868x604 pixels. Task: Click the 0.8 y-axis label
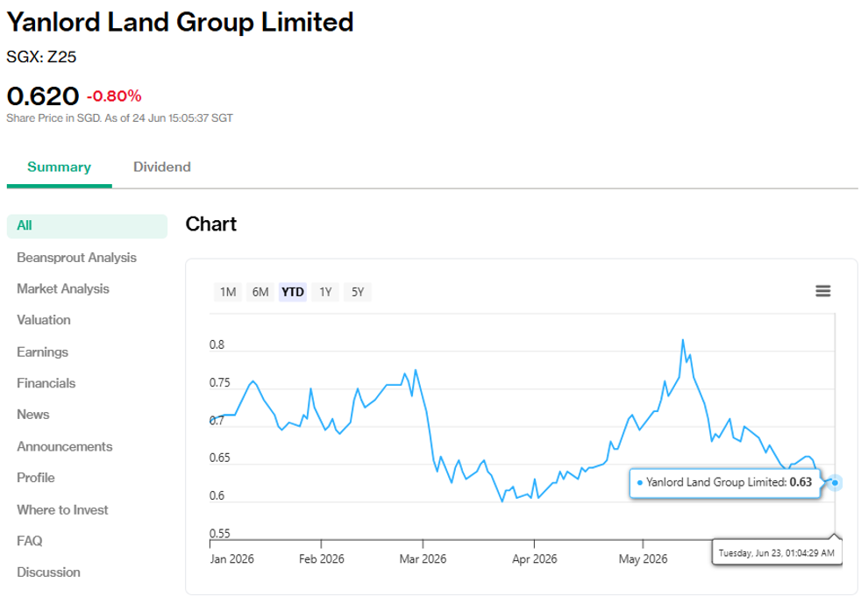[217, 345]
